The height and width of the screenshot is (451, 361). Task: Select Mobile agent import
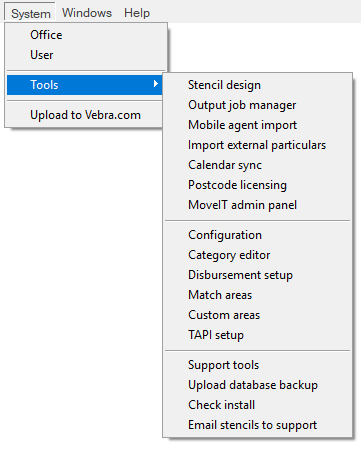(257, 125)
